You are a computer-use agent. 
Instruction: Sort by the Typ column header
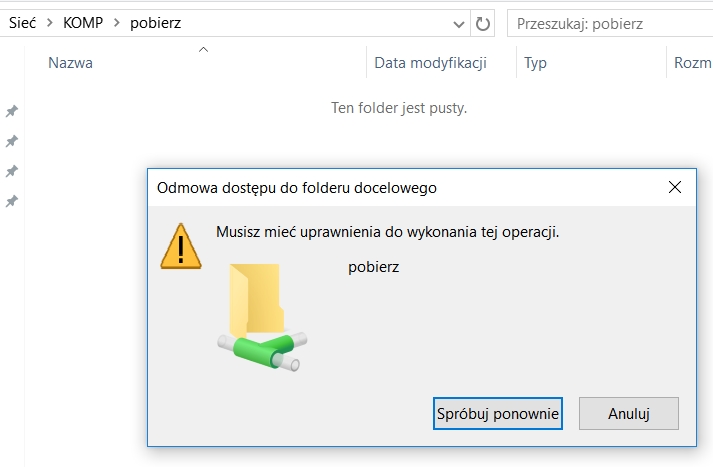tap(535, 63)
